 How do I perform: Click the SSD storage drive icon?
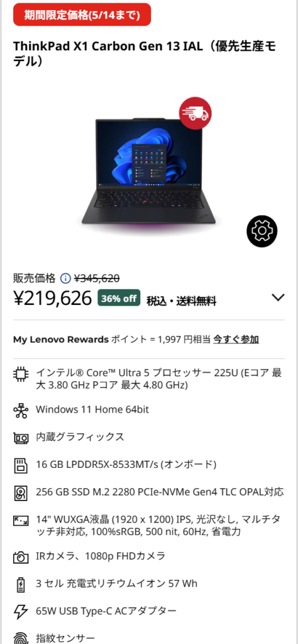point(21,492)
